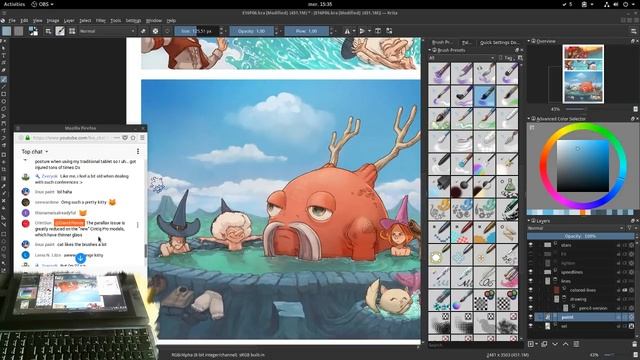Open the Settings menu
The image size is (640, 360).
click(x=133, y=20)
